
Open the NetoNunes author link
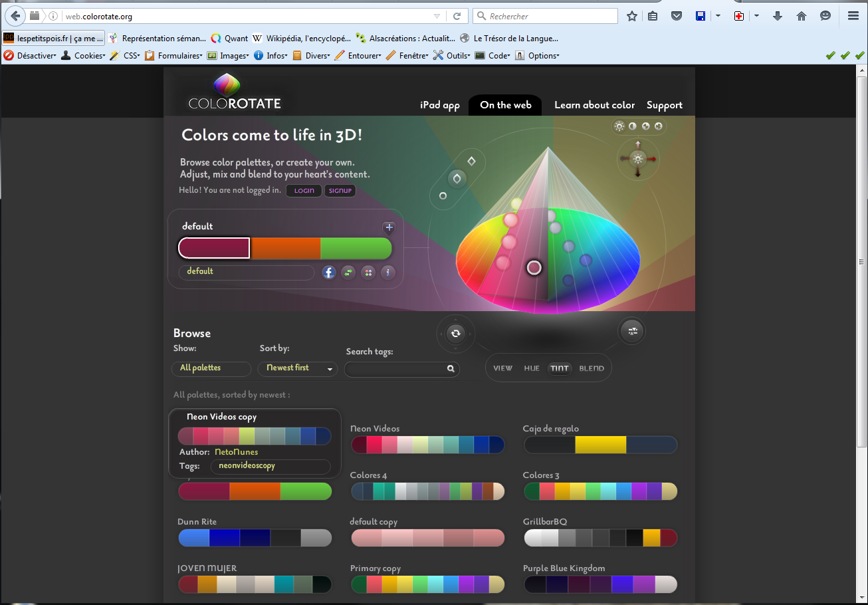pyautogui.click(x=236, y=452)
